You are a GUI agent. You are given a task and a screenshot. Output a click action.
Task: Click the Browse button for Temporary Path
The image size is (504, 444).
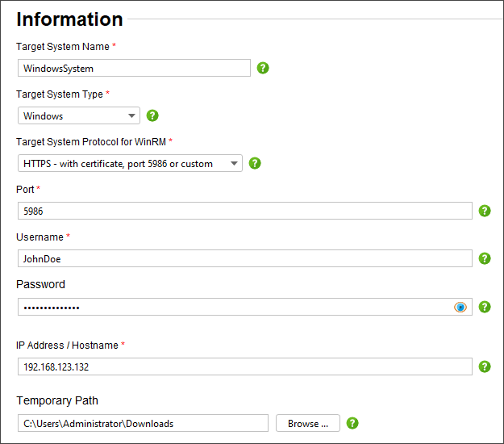307,423
